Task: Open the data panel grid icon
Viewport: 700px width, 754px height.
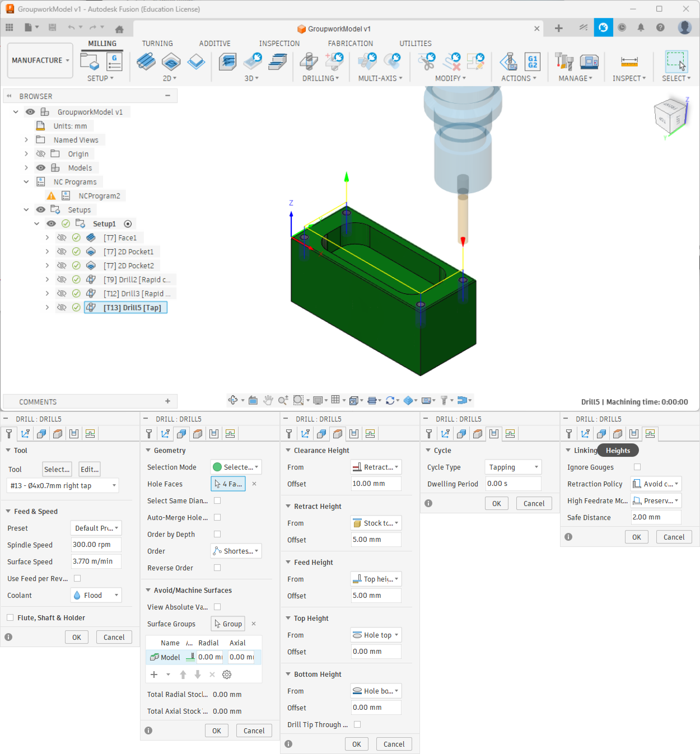Action: pos(10,27)
